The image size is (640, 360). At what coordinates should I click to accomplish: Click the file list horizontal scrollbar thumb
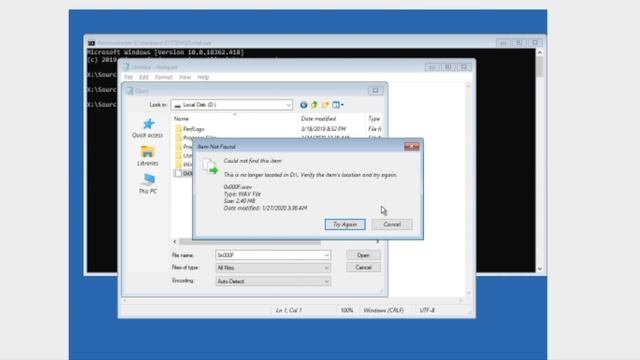pyautogui.click(x=250, y=242)
